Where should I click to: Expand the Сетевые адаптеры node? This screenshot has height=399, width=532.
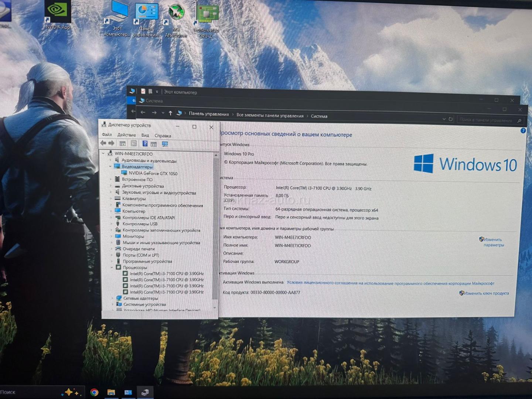coord(113,298)
